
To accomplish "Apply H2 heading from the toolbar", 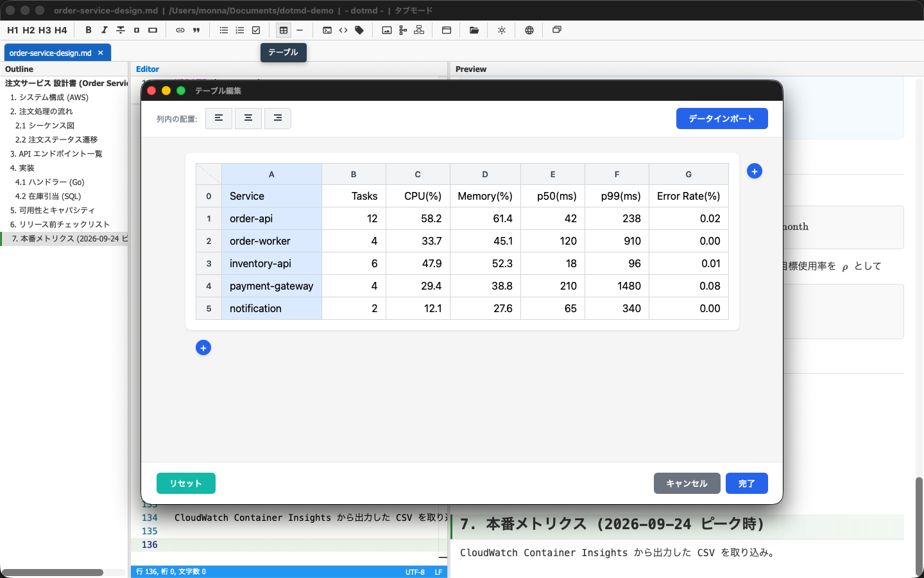I will [29, 30].
